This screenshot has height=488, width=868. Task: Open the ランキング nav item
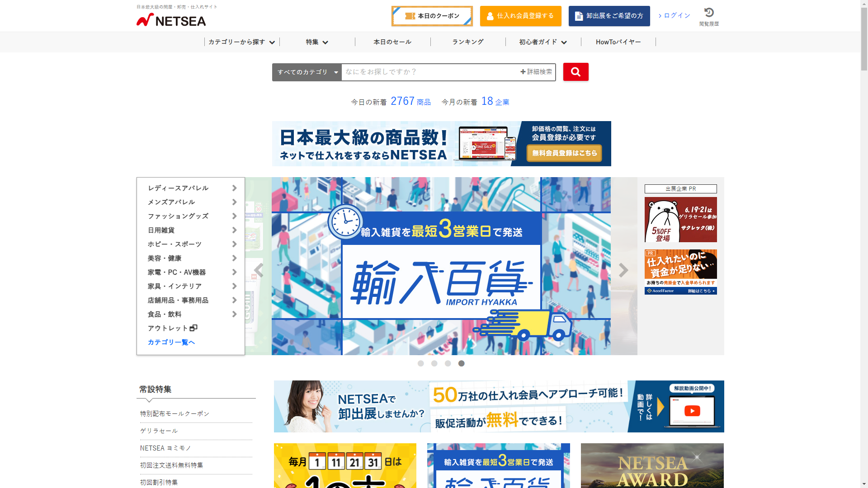467,42
